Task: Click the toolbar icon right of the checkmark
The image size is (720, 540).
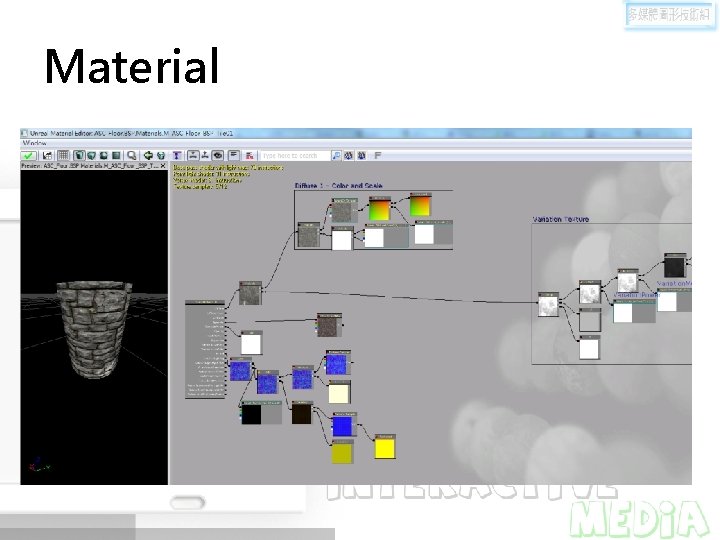Action: click(47, 156)
